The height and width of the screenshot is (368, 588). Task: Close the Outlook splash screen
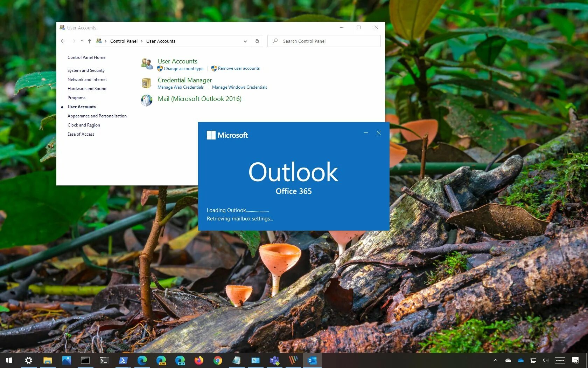pyautogui.click(x=379, y=133)
